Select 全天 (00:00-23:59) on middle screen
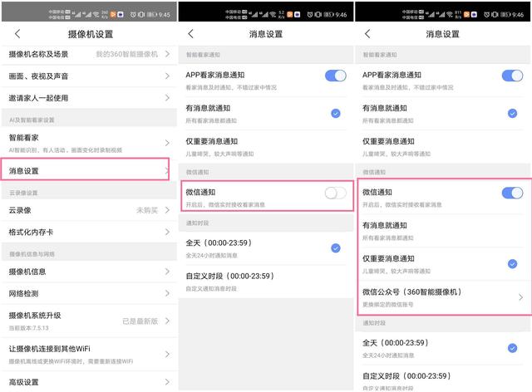 266,248
